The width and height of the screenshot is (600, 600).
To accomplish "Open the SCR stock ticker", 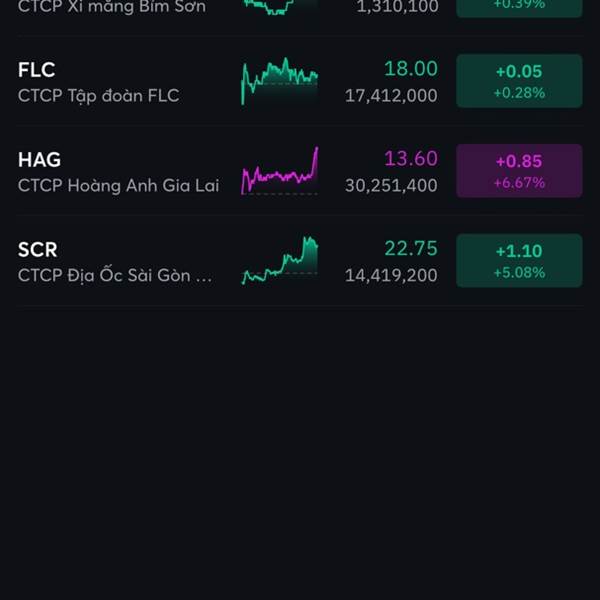I will pyautogui.click(x=38, y=249).
